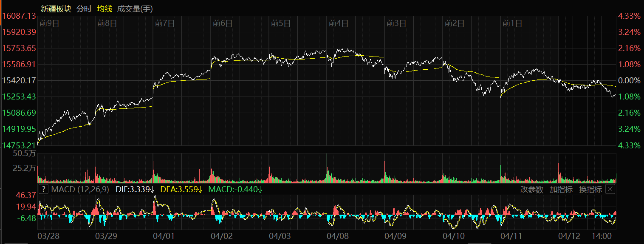
Task: Click the -6.48 MACD axis label
Action: [x=25, y=218]
